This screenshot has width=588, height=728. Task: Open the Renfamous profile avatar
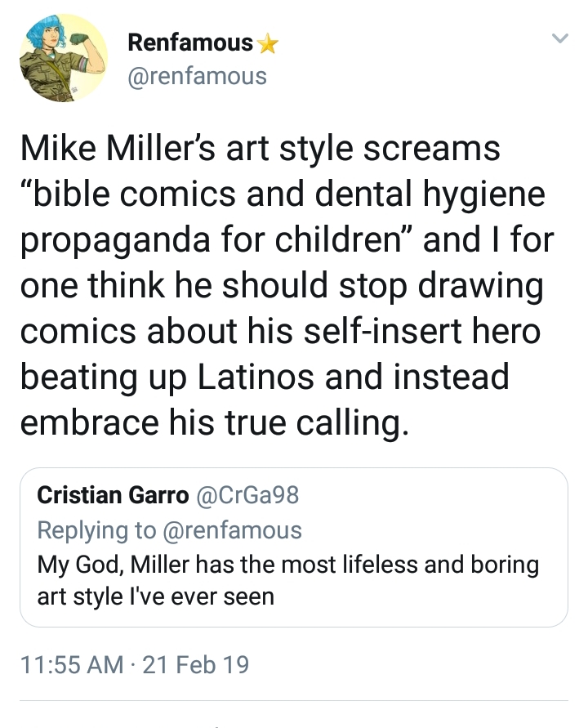pos(64,57)
